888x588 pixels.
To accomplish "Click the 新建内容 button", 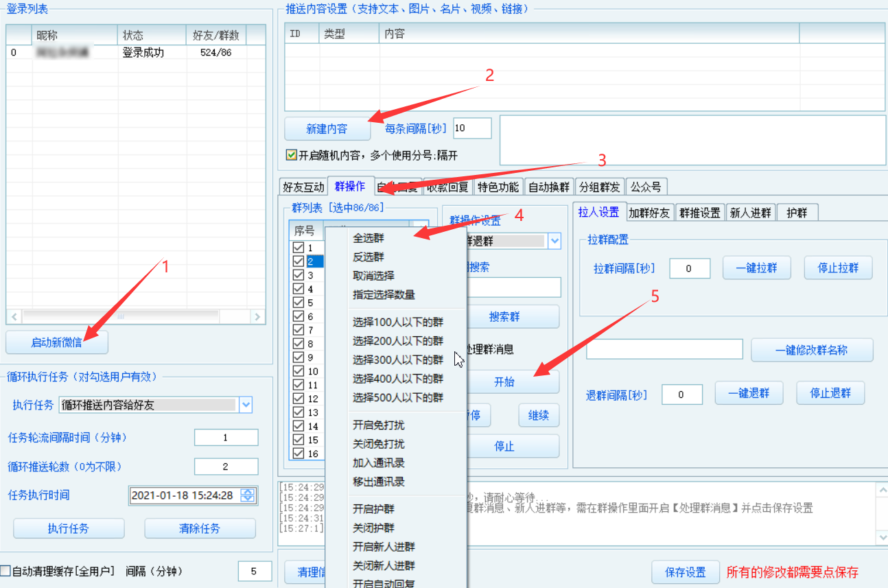I will click(327, 129).
